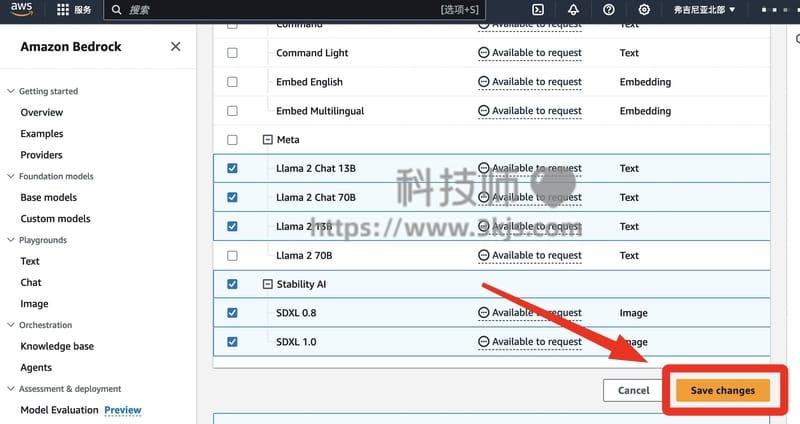Click status icon for SDXL 0.8
Viewport: 800px width, 424px height.
[483, 313]
